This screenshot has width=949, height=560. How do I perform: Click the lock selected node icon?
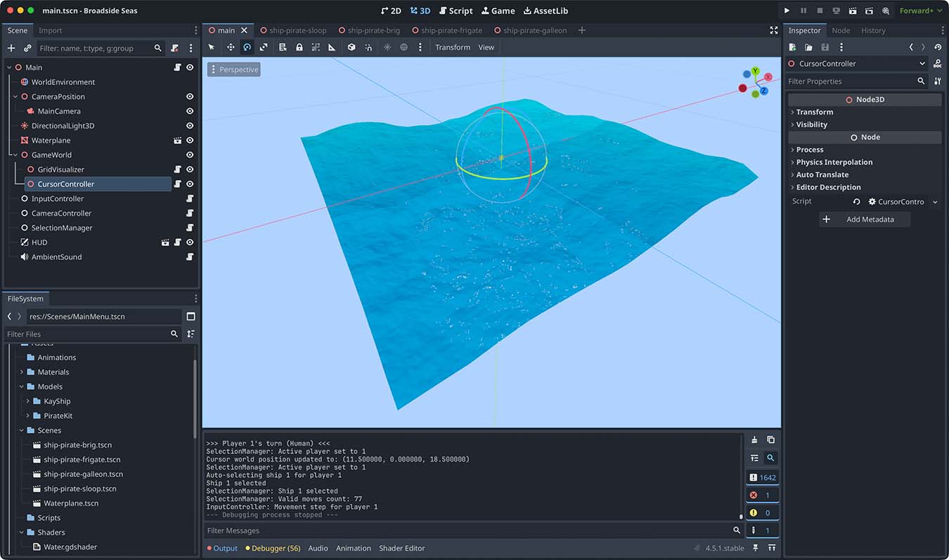[299, 47]
